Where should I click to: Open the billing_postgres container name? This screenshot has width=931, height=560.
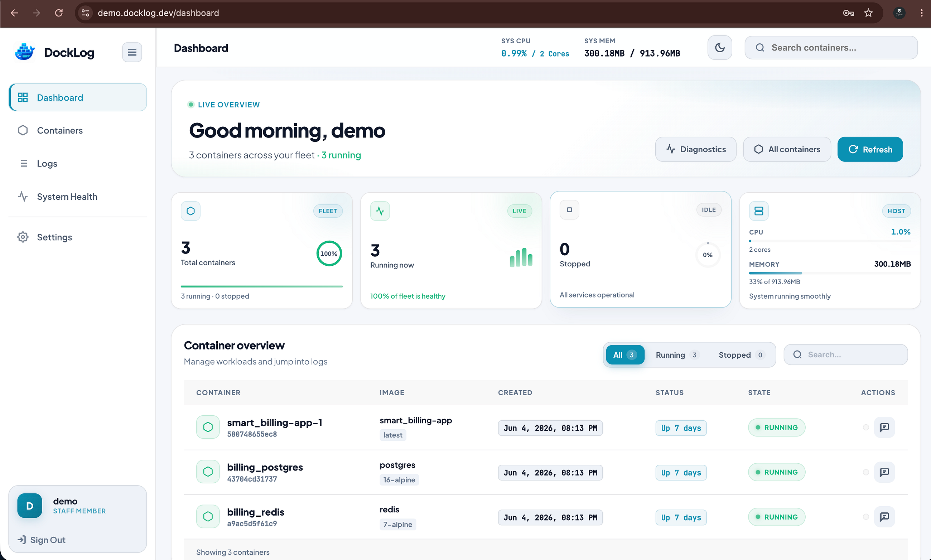pyautogui.click(x=265, y=467)
